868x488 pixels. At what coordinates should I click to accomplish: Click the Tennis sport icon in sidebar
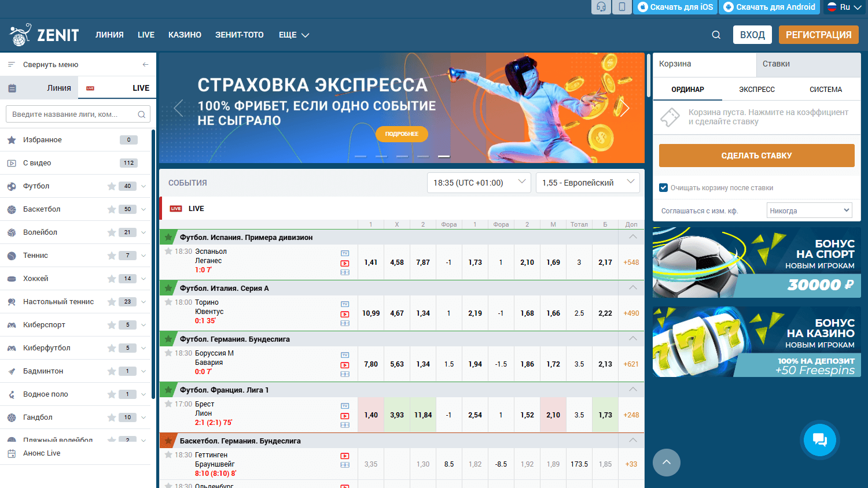12,256
